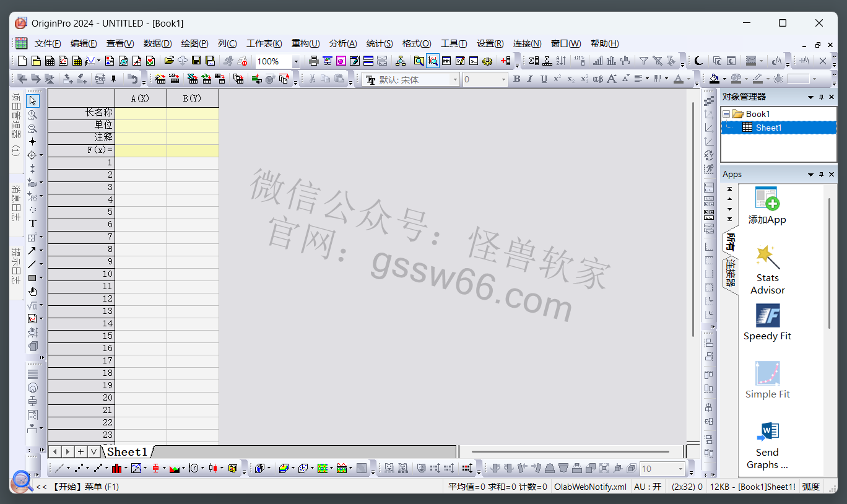This screenshot has width=847, height=504.
Task: Click the font color A swatch
Action: [x=679, y=79]
